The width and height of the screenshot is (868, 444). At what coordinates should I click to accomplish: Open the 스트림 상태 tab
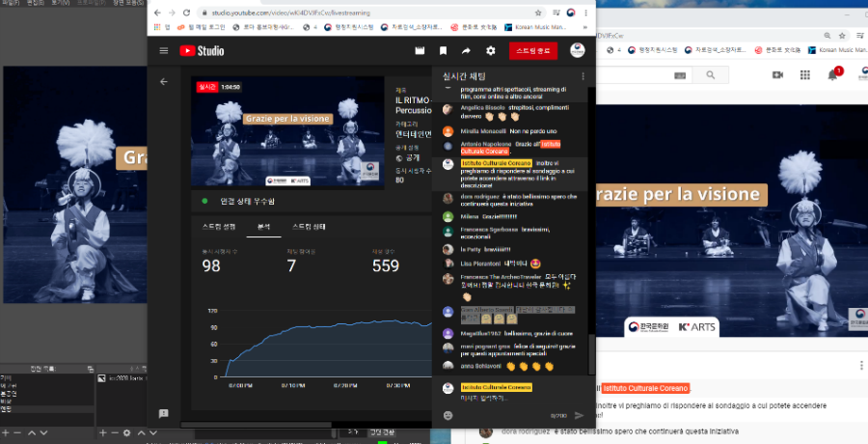tap(309, 227)
